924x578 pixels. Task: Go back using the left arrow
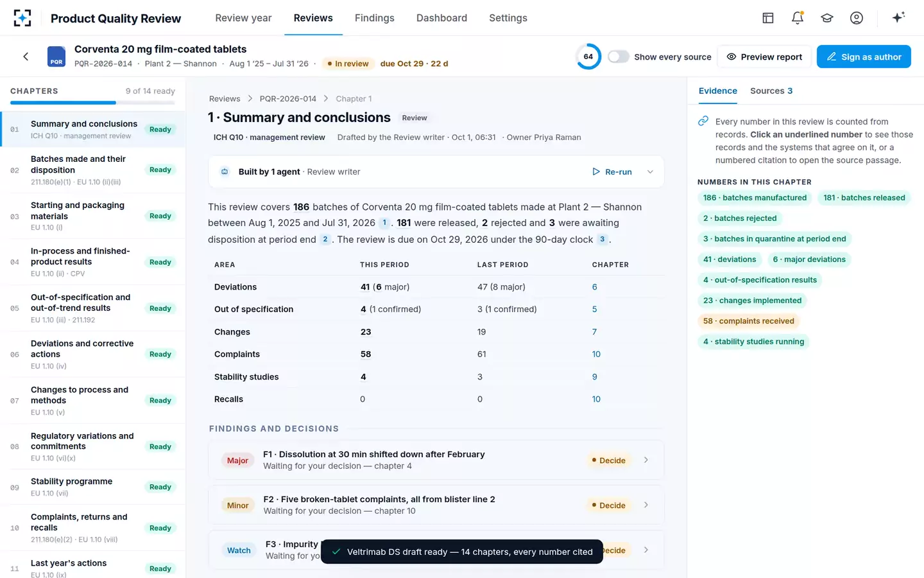(26, 57)
